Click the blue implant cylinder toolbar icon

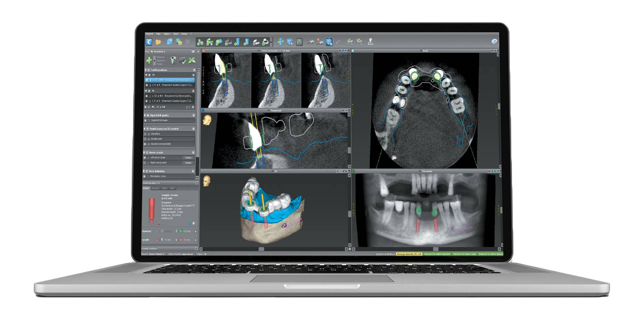(x=237, y=42)
